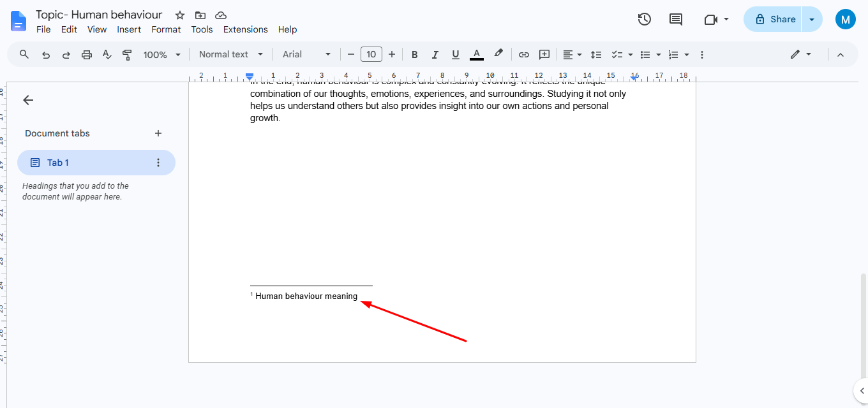The image size is (868, 408).
Task: Move document with the folder icon
Action: [x=200, y=15]
